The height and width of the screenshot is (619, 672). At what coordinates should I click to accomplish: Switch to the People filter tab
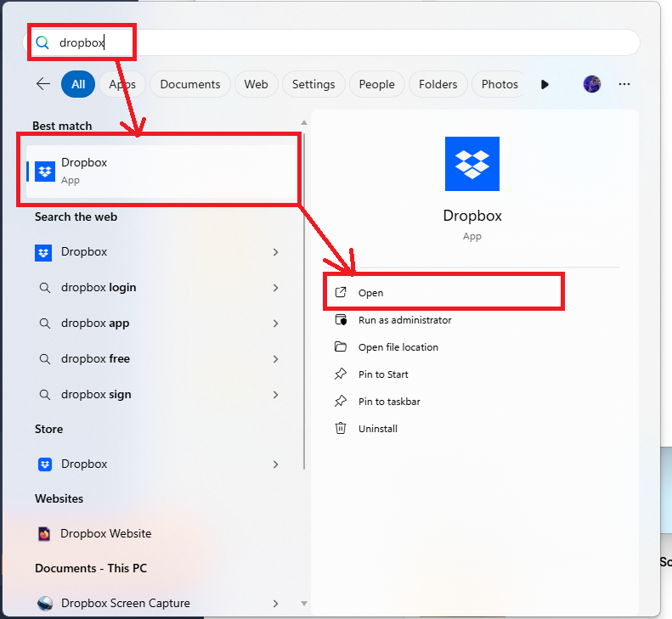click(376, 84)
